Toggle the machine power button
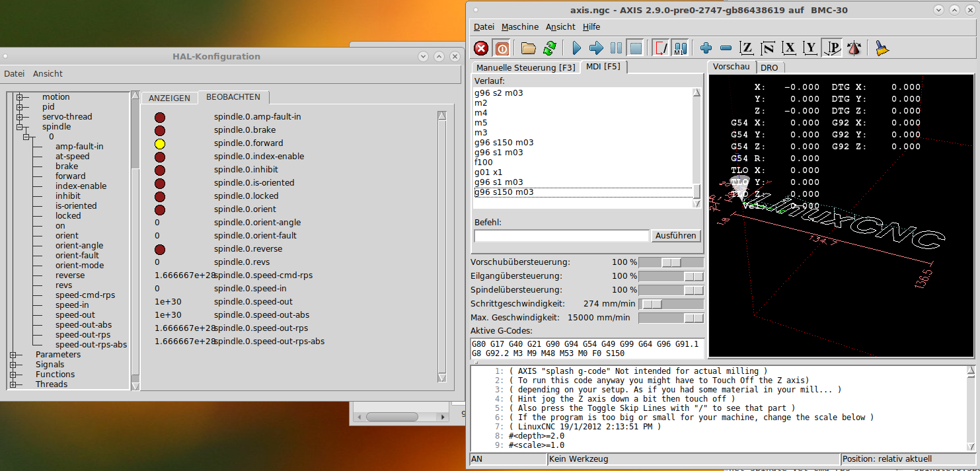Viewport: 980px width, 471px height. 502,48
